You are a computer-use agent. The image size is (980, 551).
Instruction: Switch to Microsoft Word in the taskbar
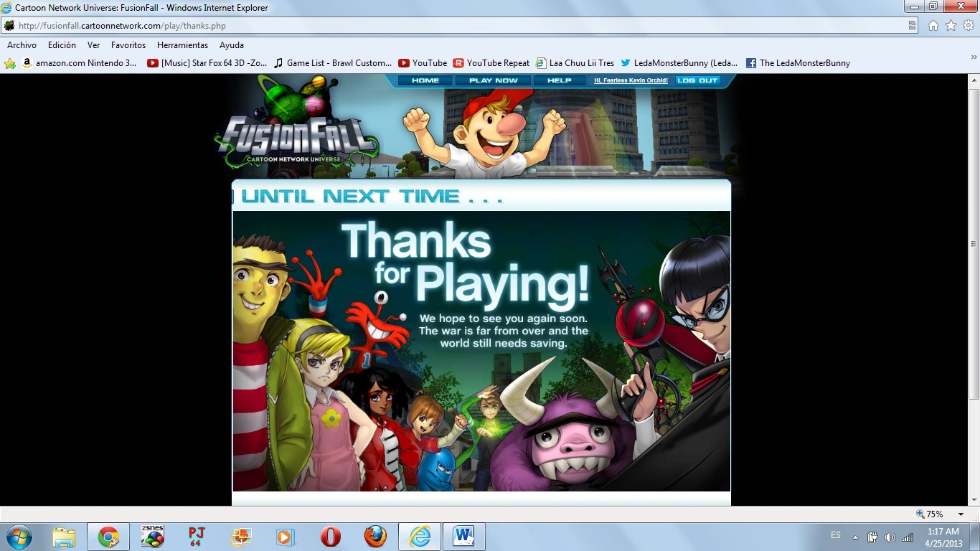coord(464,537)
